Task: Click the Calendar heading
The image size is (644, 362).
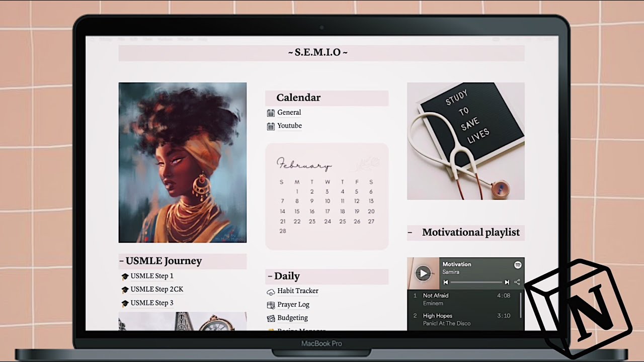Action: tap(298, 98)
